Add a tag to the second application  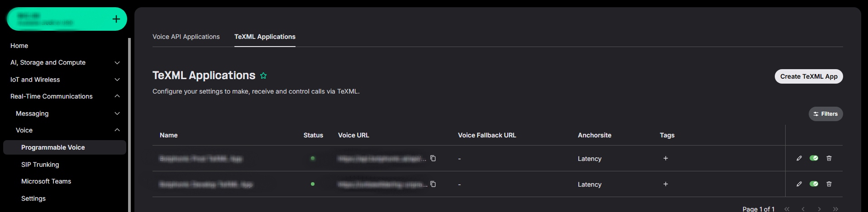point(666,184)
